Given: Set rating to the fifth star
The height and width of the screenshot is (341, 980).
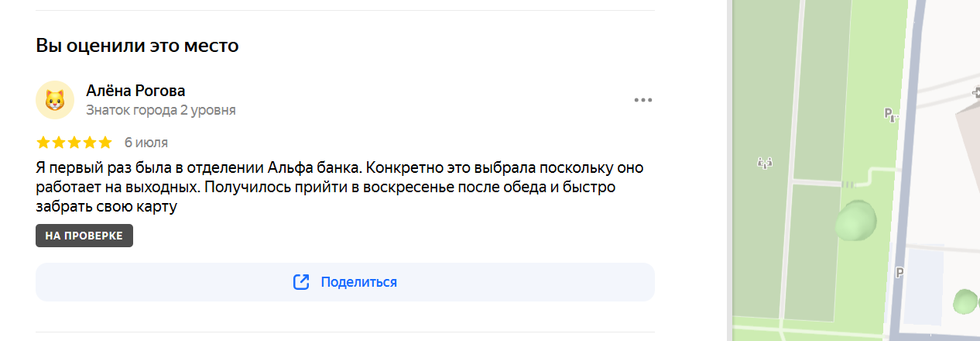Looking at the screenshot, I should pyautogui.click(x=105, y=143).
